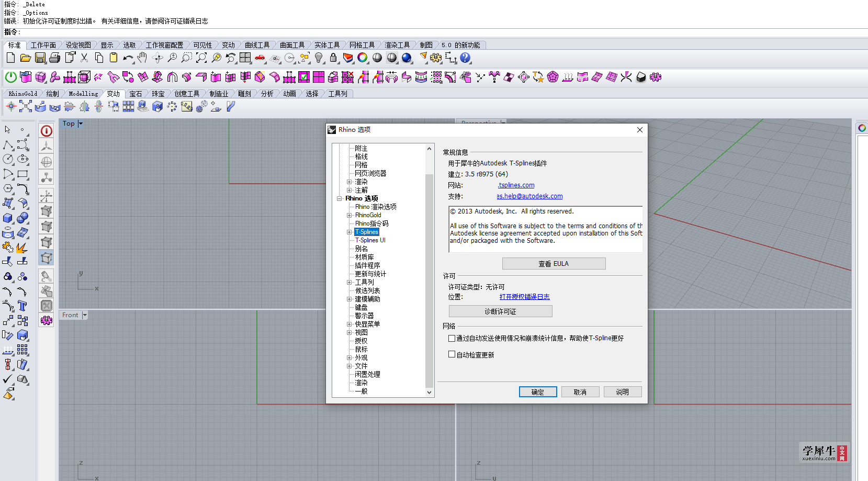Viewport: 868px width, 481px height.
Task: Select the Text object T tool
Action: 22,306
